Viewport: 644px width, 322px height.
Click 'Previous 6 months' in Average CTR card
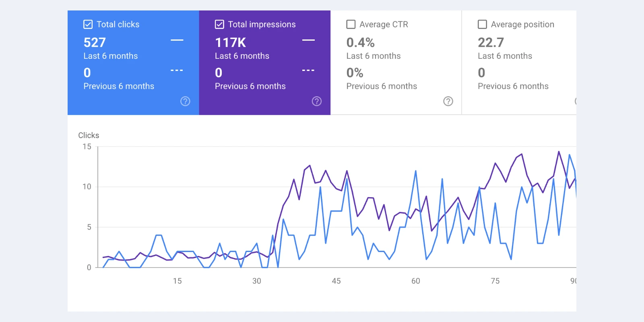(382, 86)
